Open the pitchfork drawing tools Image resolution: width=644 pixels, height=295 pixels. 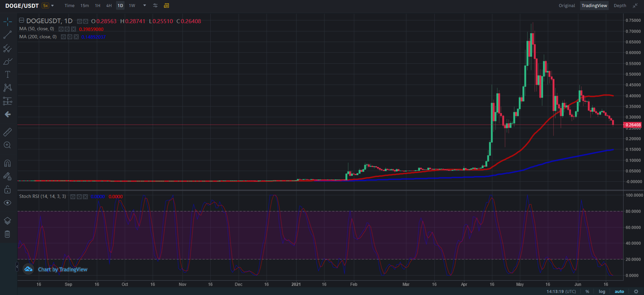pos(7,48)
